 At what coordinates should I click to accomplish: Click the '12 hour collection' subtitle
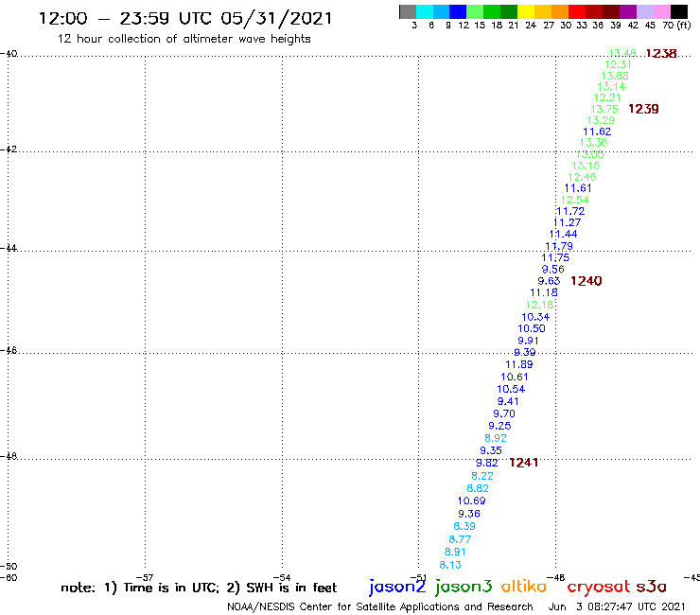point(184,39)
